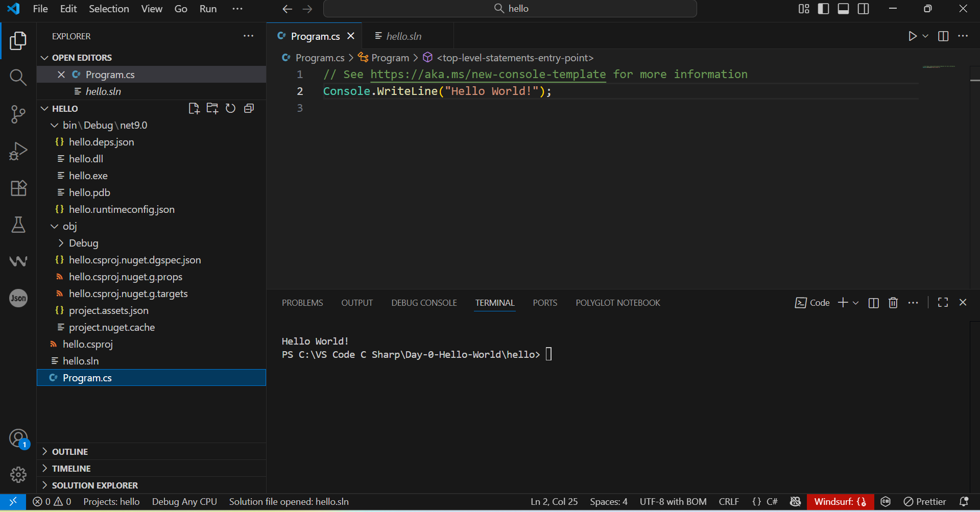Kill terminal with trash icon
Screen dimensions: 980x512
point(893,303)
